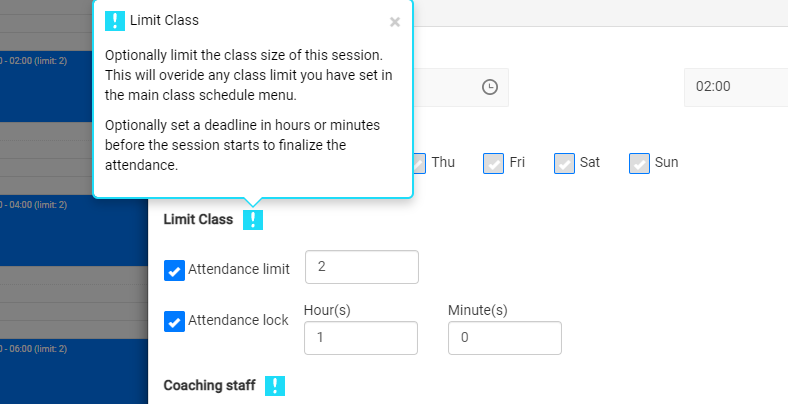Close the Limit Class tooltip popup

pos(395,22)
